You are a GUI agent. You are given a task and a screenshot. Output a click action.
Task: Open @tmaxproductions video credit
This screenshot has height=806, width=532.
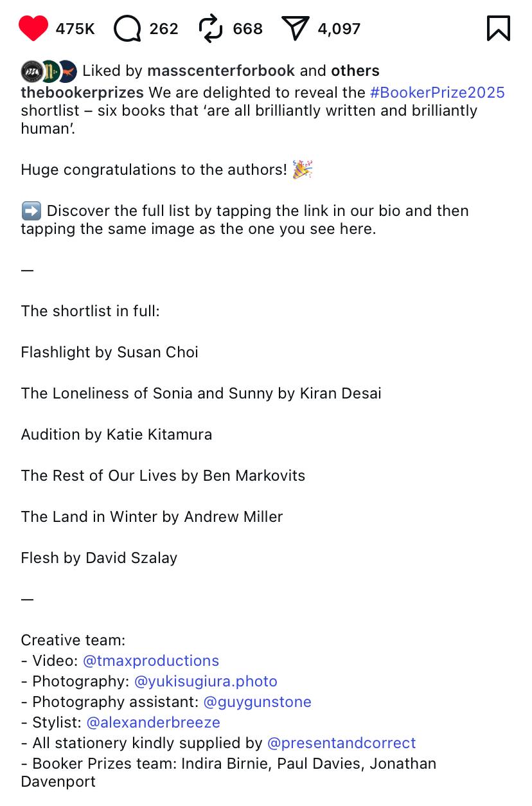pyautogui.click(x=151, y=661)
